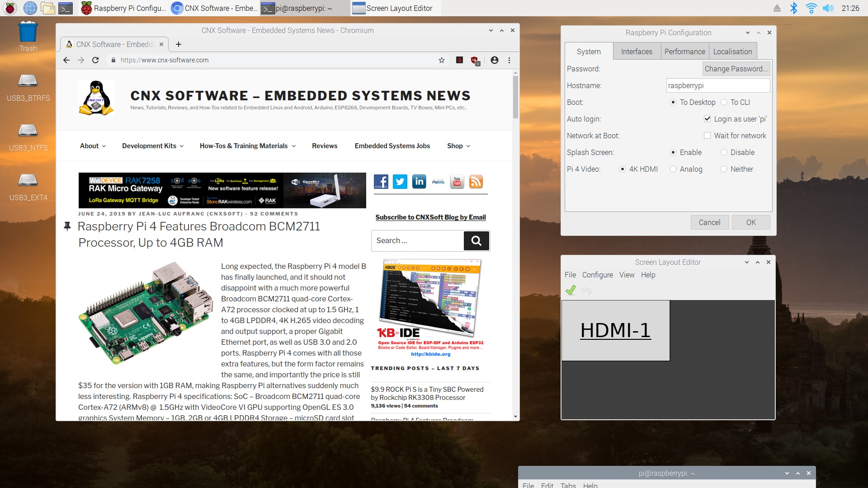Open the Chromium profile avatar icon
This screenshot has width=868, height=488.
pyautogui.click(x=495, y=60)
